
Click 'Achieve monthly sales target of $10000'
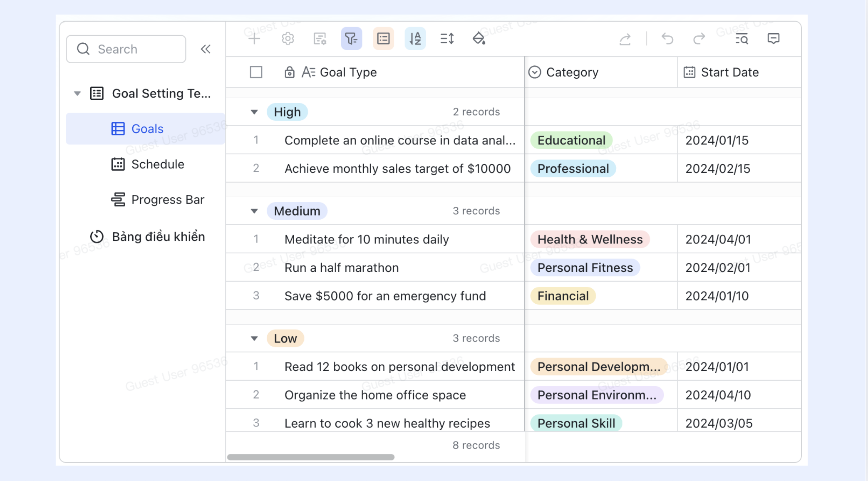(397, 169)
